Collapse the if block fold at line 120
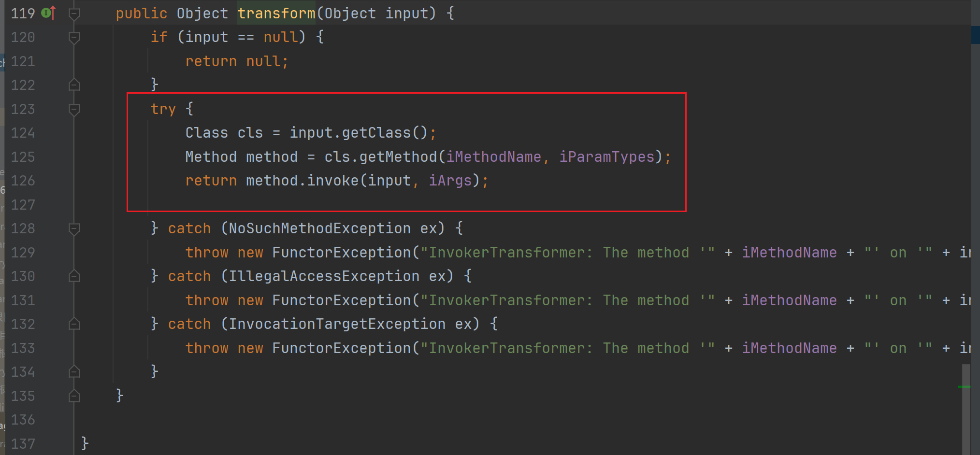Screen dimensions: 980x455 tap(74, 37)
